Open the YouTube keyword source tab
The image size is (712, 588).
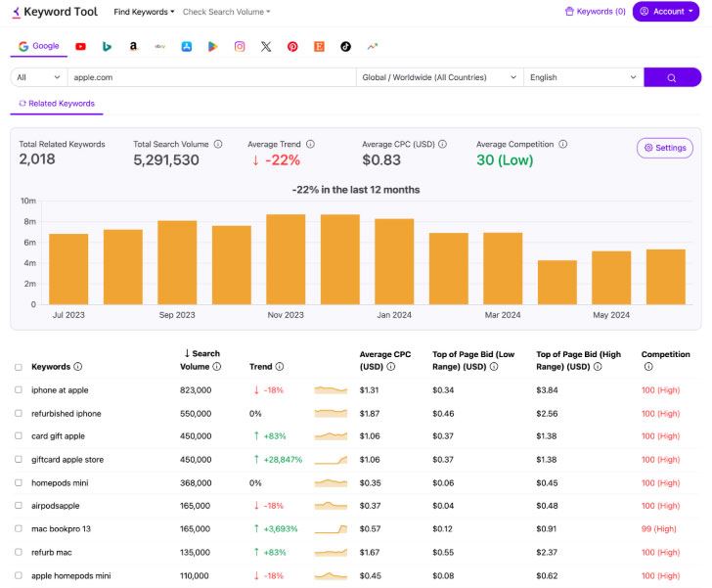(81, 46)
